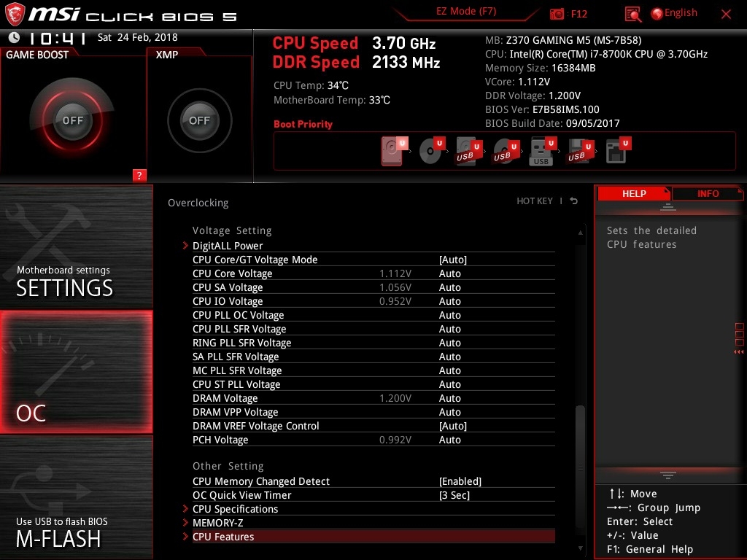Toggle the GAME BOOST knob

coord(72,120)
